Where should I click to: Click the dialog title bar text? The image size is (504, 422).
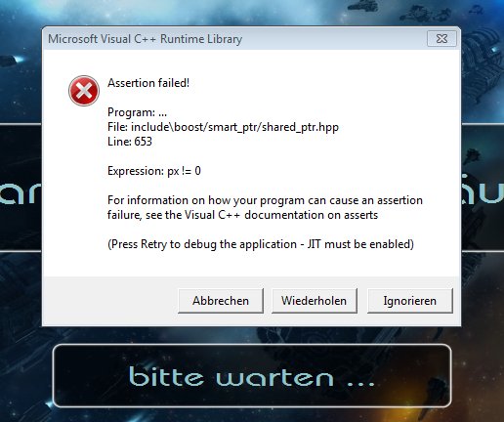pos(146,39)
